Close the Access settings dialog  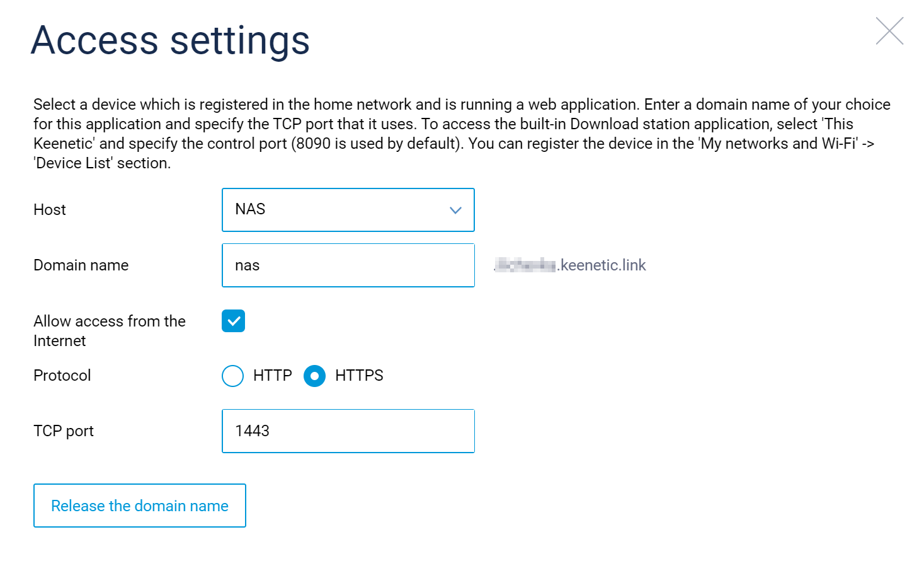889,31
